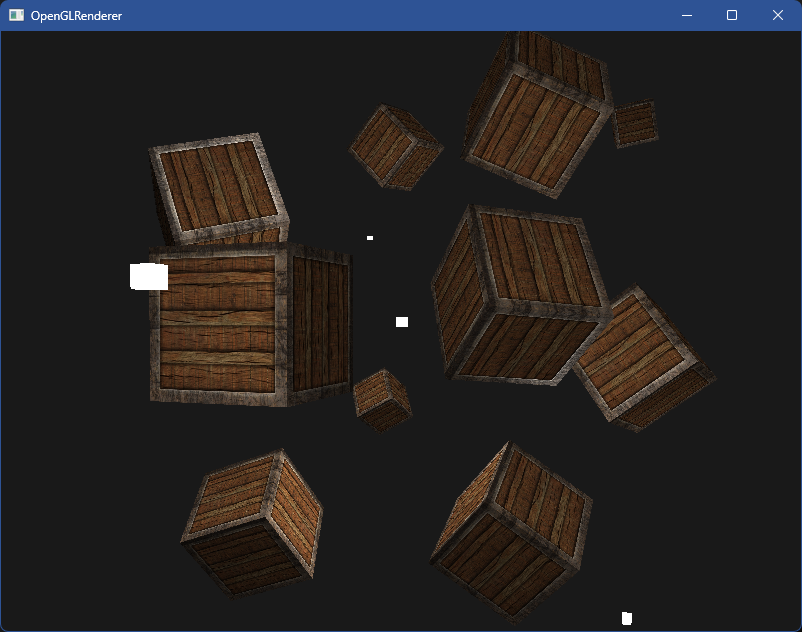
Task: Close the OpenGLRenderer window
Action: pos(777,15)
